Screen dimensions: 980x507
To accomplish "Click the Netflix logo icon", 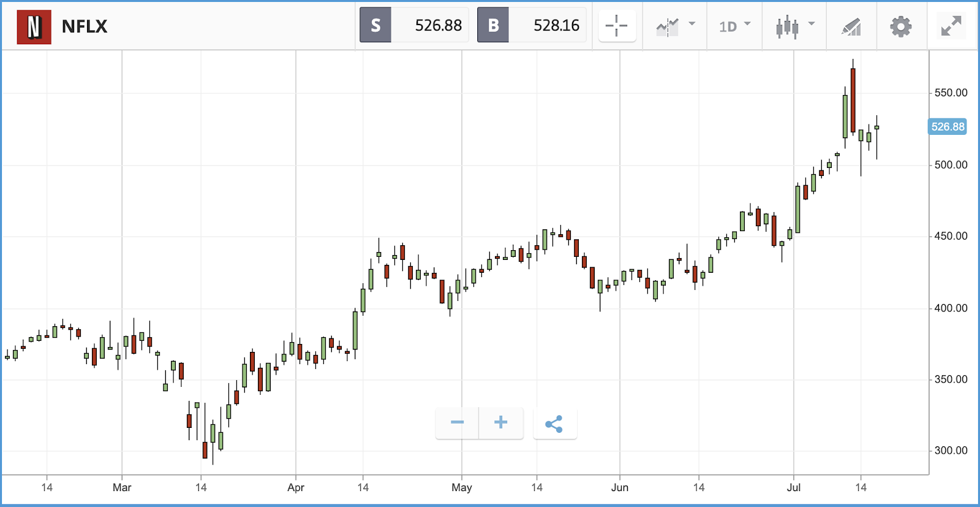I will [34, 27].
